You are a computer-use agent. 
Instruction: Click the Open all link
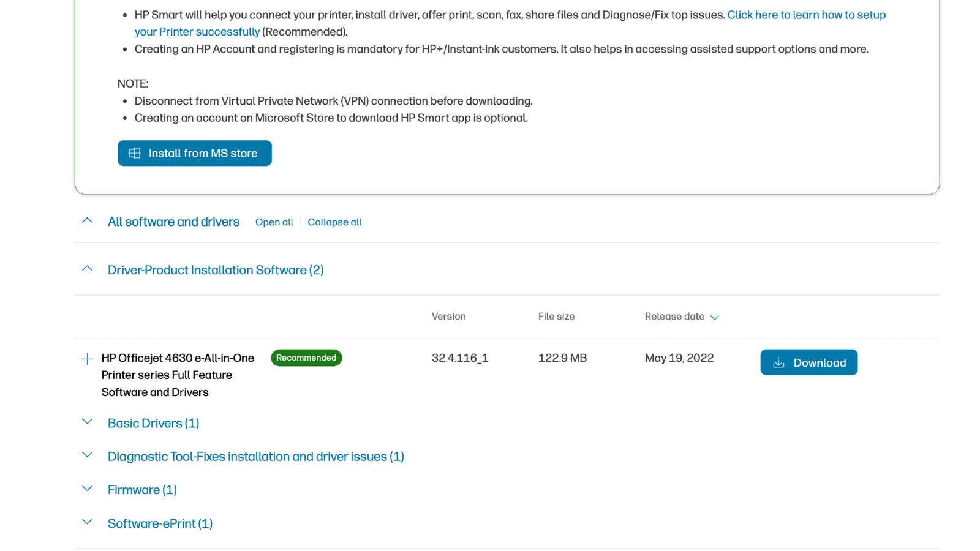(x=274, y=222)
